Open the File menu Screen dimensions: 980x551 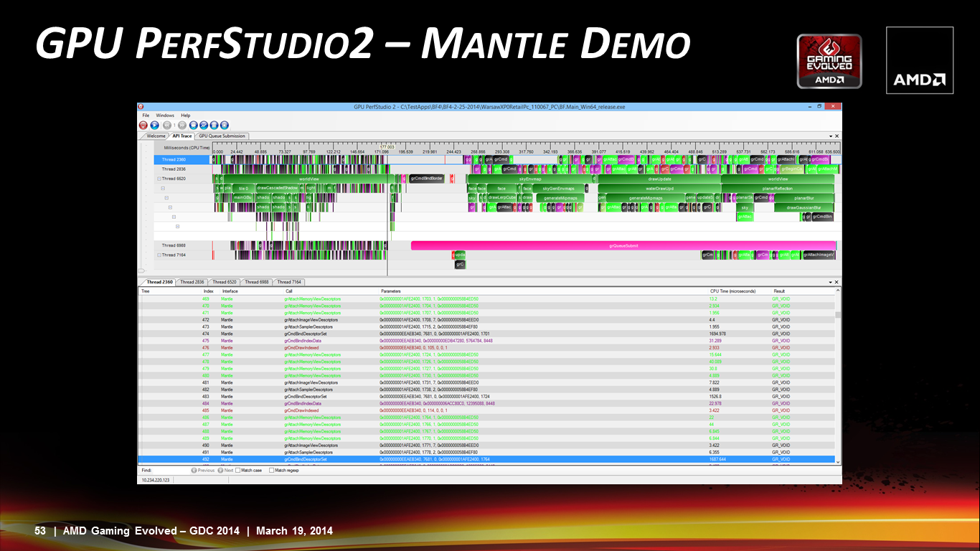(146, 116)
